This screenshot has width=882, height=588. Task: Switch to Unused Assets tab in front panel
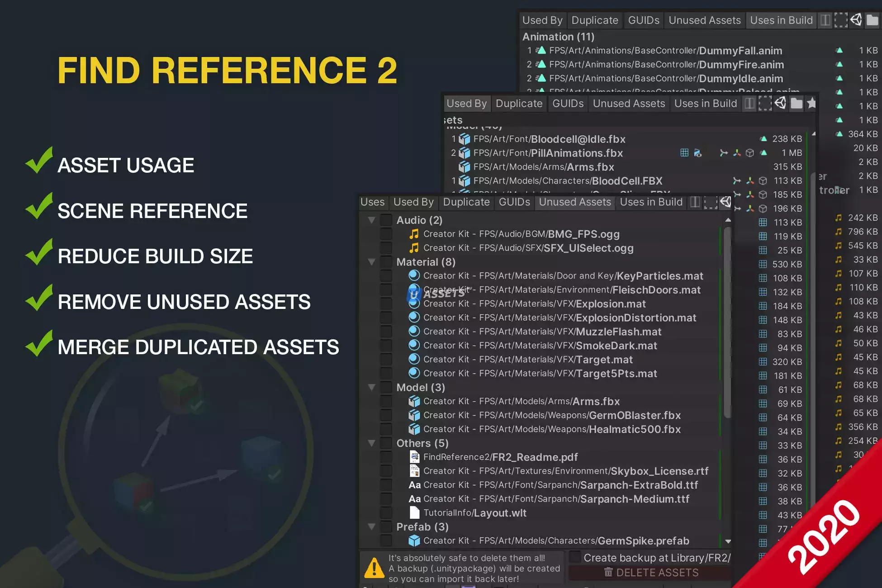click(574, 202)
